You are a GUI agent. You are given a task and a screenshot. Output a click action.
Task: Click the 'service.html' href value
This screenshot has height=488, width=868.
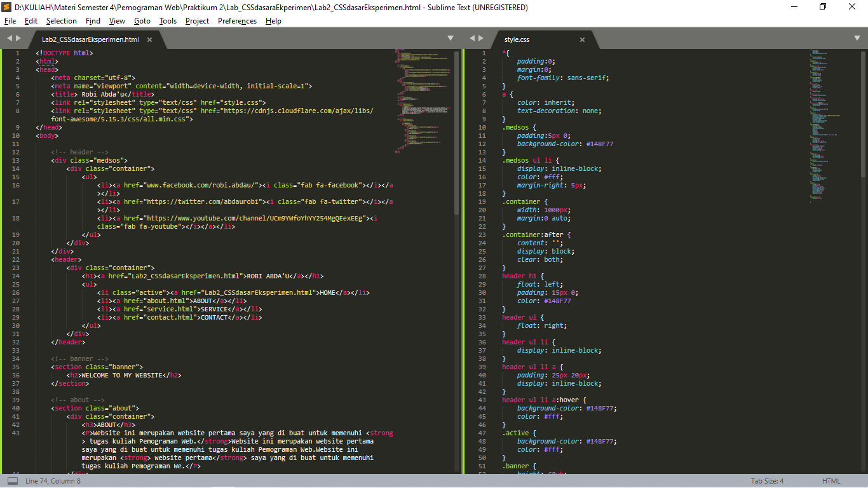point(171,309)
